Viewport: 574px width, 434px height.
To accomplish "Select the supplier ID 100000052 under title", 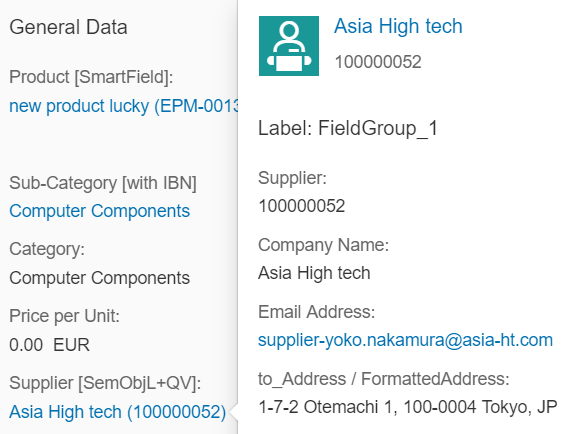I will point(378,62).
